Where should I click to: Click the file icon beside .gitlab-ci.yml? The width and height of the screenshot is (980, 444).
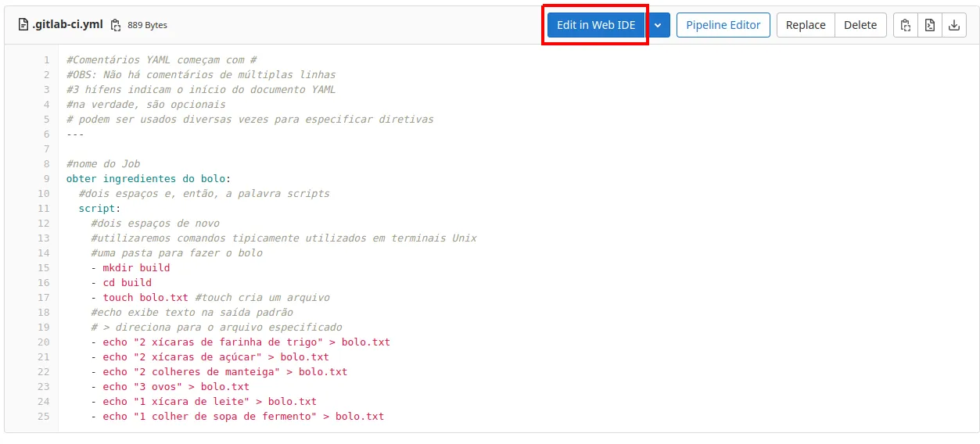point(23,25)
